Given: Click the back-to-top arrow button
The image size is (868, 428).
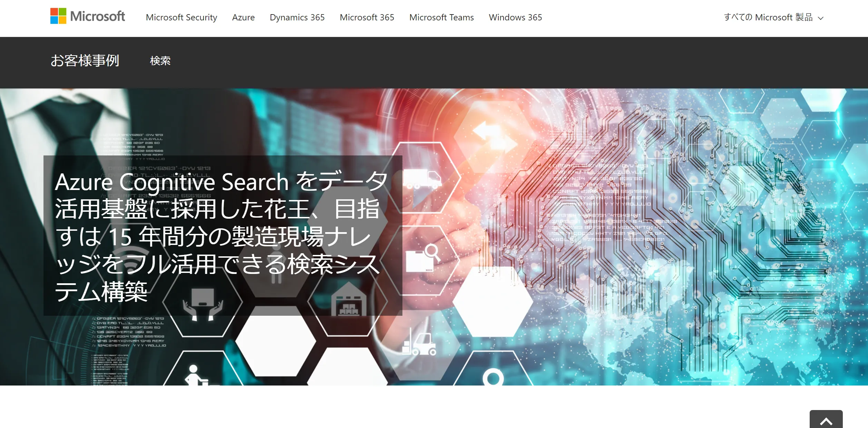Looking at the screenshot, I should coord(826,419).
